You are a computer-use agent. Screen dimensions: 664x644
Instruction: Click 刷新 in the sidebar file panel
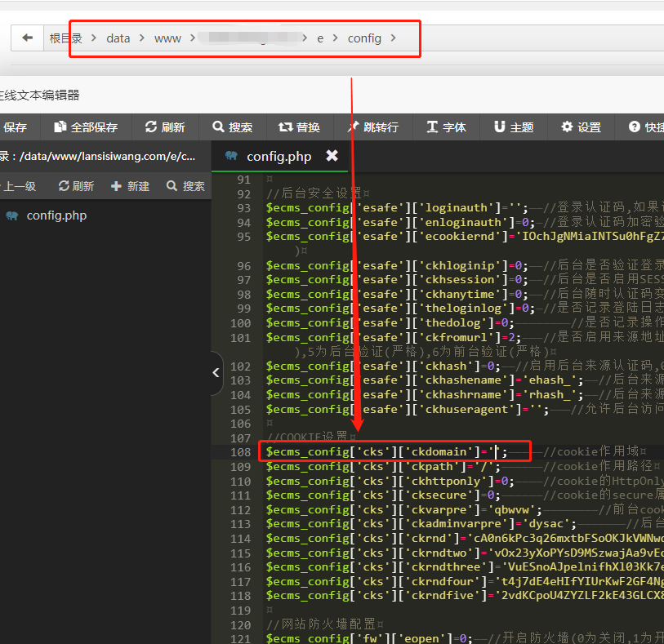coord(76,186)
